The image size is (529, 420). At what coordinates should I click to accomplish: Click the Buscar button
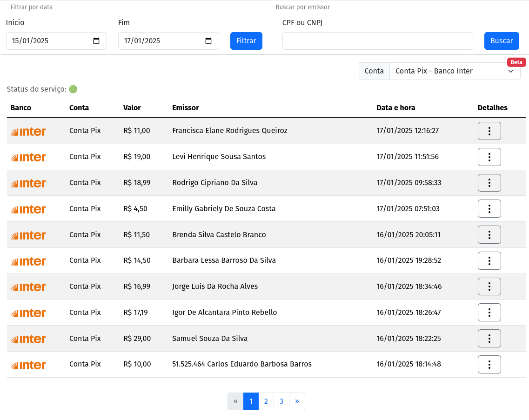click(x=502, y=41)
